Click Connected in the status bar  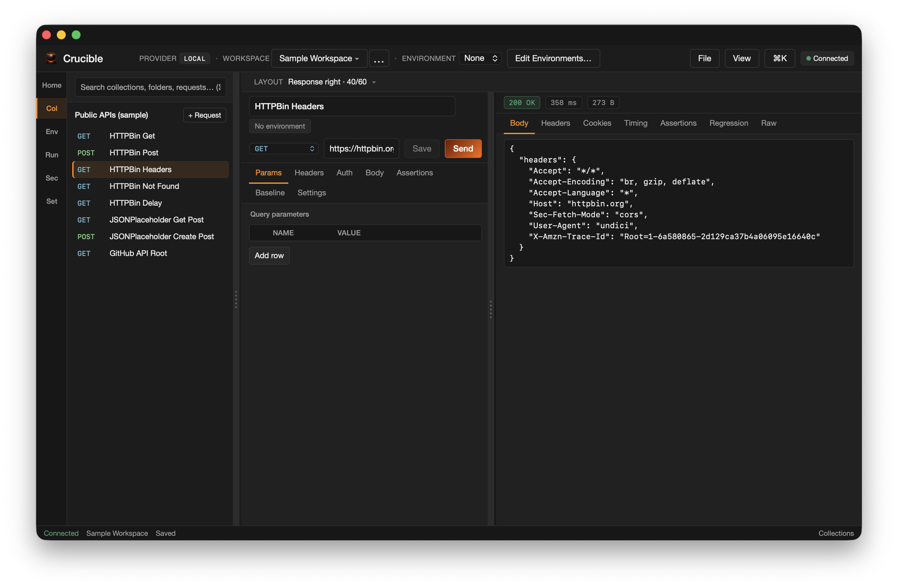(x=61, y=533)
